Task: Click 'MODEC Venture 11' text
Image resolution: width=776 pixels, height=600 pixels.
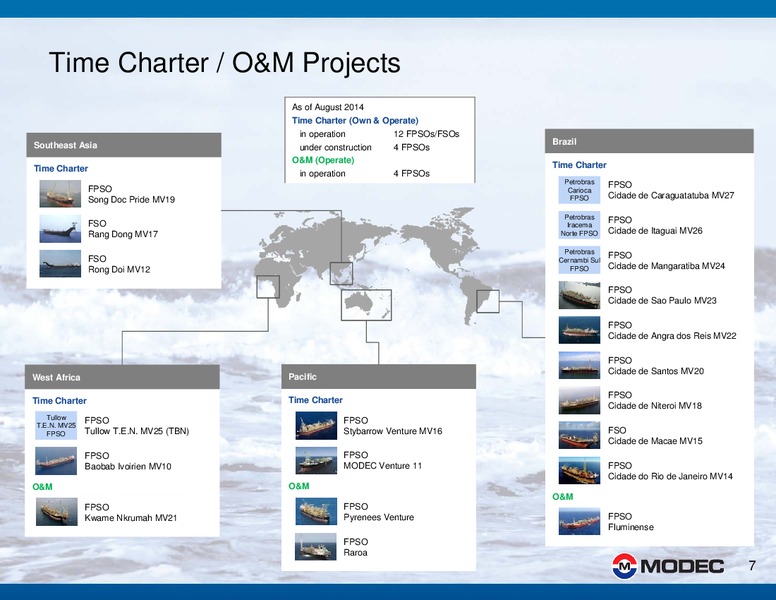Action: click(x=383, y=466)
